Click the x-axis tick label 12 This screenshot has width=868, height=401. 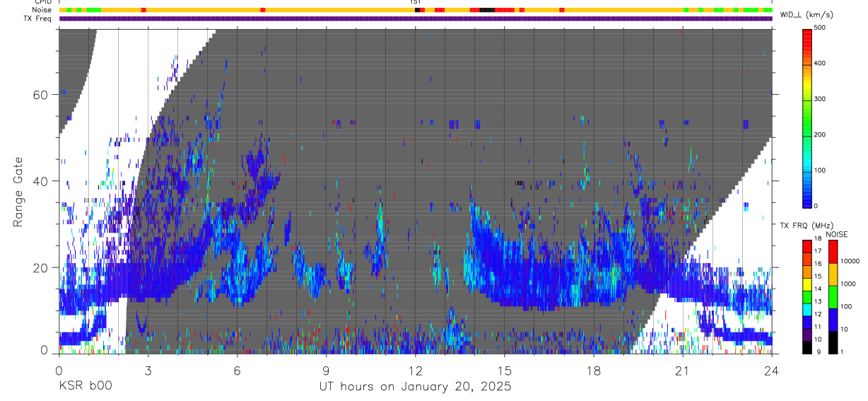click(x=416, y=370)
